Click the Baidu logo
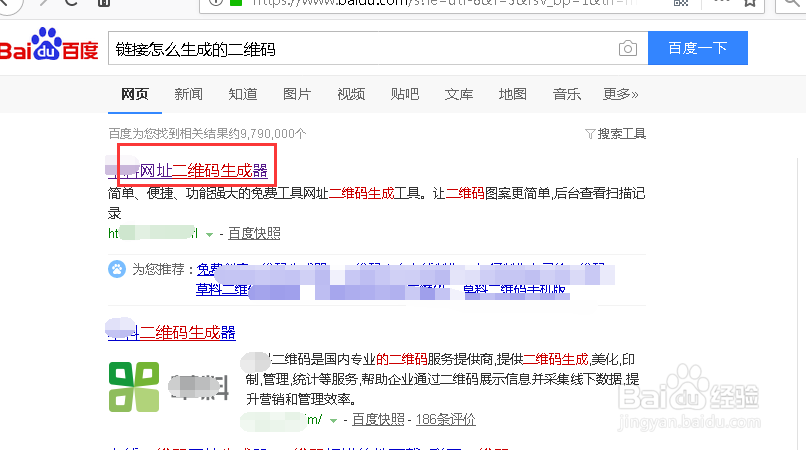Screen dimensions: 806x450 tap(49, 45)
